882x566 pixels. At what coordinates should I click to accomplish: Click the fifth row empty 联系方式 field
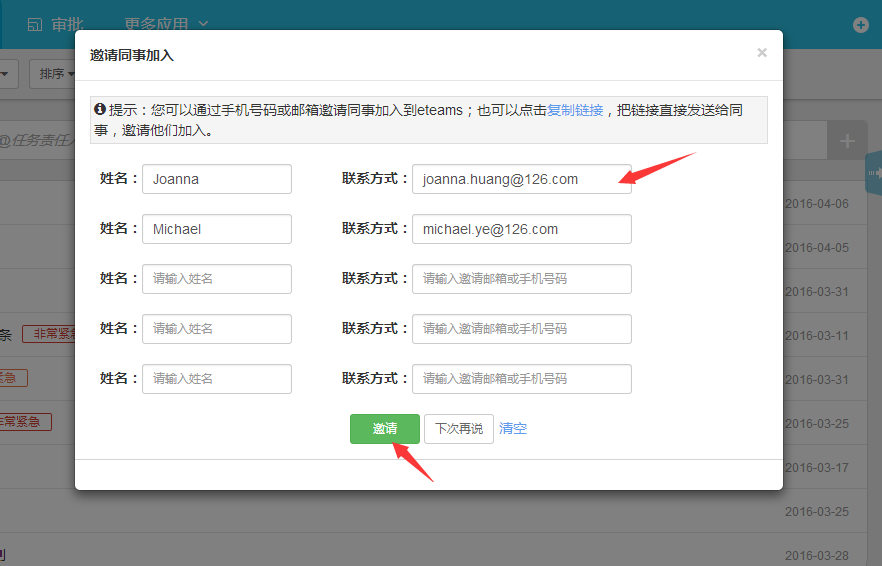[x=522, y=379]
